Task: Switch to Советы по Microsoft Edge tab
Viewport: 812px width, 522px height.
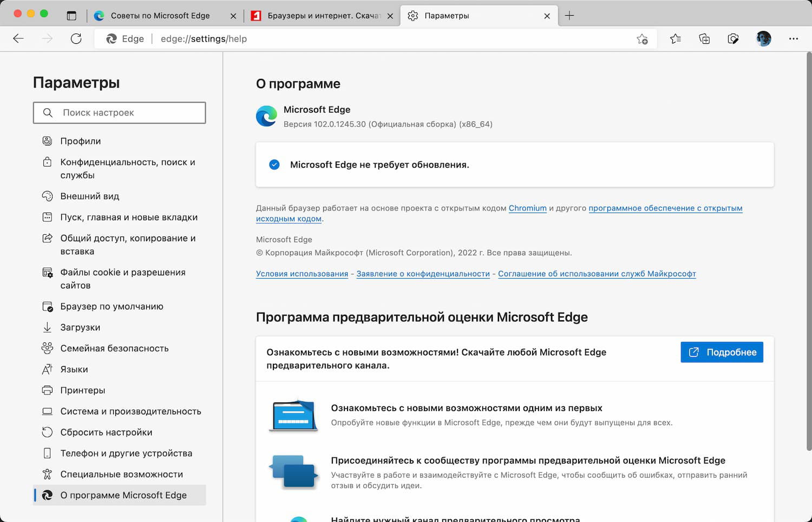Action: pyautogui.click(x=160, y=16)
